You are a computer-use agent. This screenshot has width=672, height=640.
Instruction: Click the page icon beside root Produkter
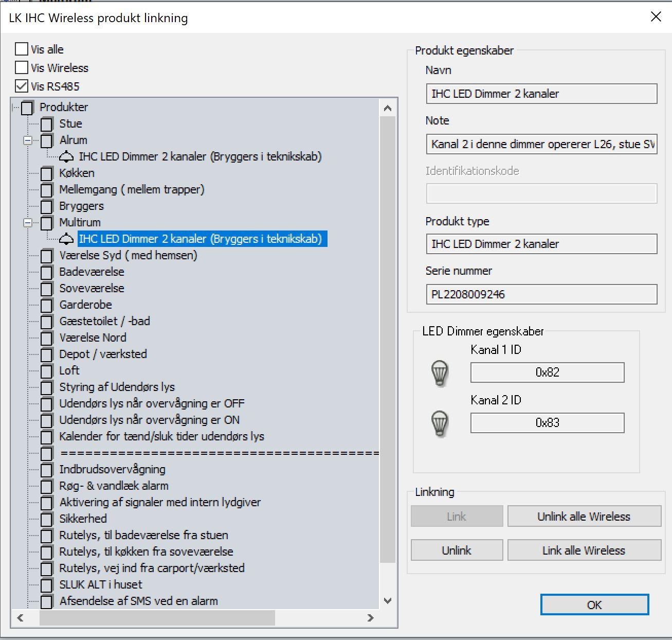pyautogui.click(x=27, y=108)
